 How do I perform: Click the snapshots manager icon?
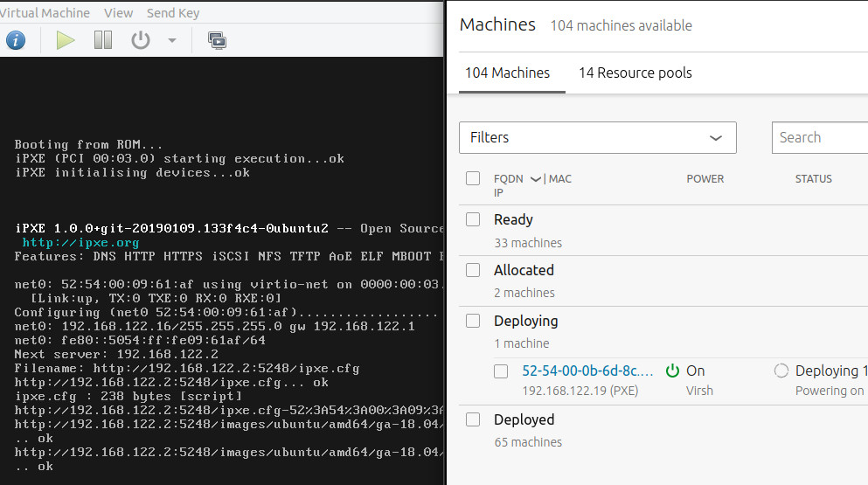coord(217,40)
